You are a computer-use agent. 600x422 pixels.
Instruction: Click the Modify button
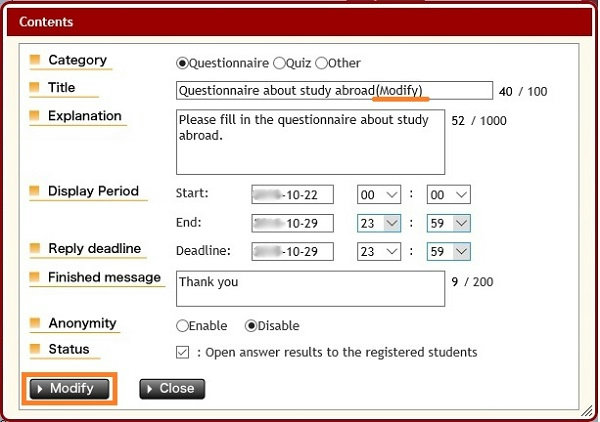point(70,389)
